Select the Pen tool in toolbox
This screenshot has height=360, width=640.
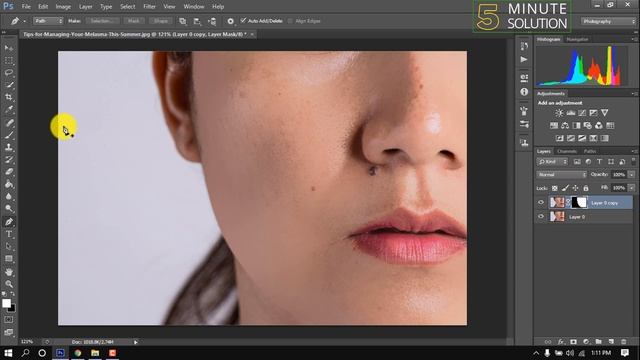tap(9, 222)
